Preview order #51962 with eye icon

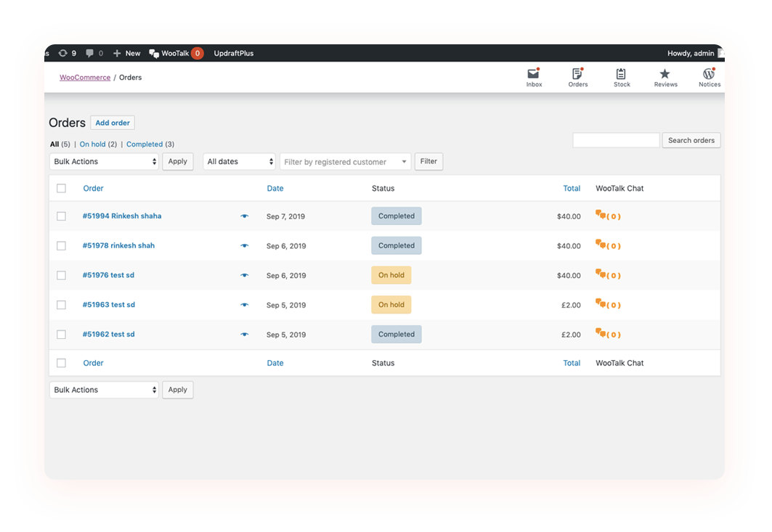pos(244,334)
